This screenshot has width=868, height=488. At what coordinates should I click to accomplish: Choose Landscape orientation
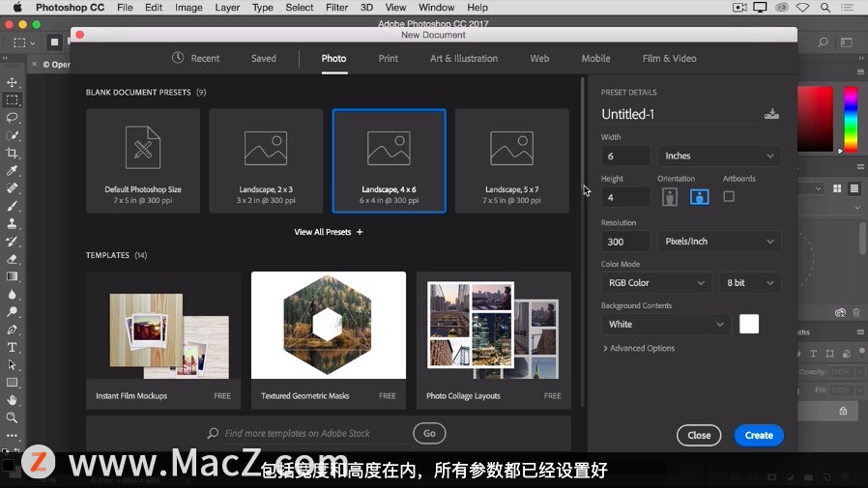click(x=699, y=197)
